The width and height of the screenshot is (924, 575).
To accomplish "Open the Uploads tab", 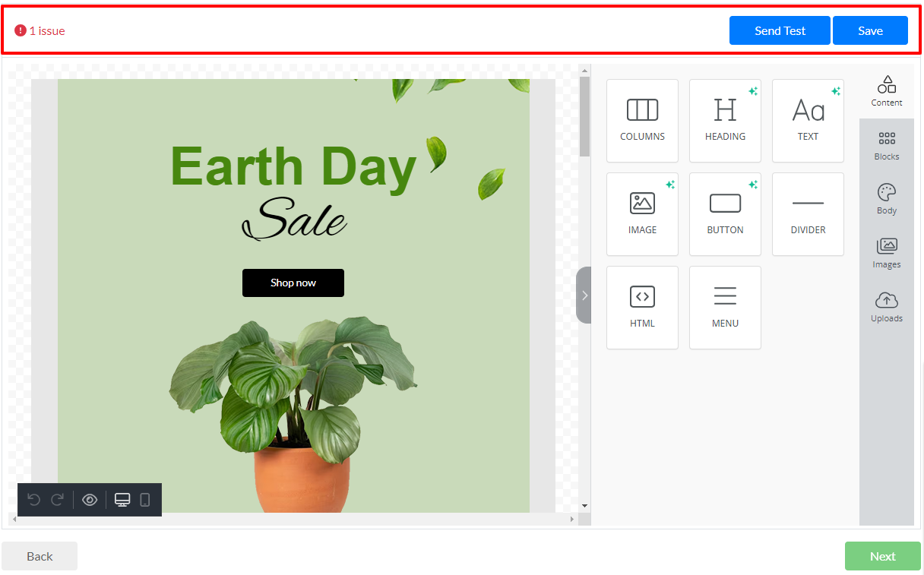I will pos(887,308).
